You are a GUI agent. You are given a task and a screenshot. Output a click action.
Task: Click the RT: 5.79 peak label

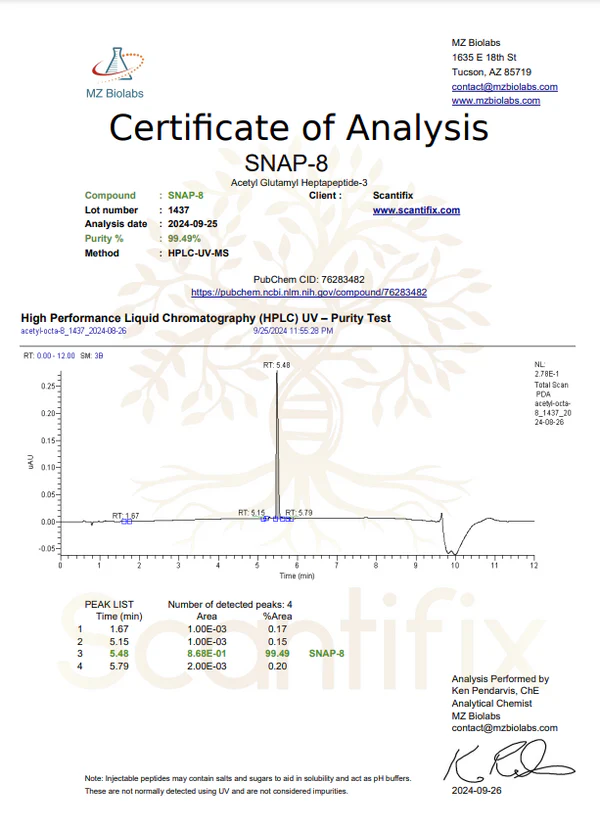click(299, 512)
